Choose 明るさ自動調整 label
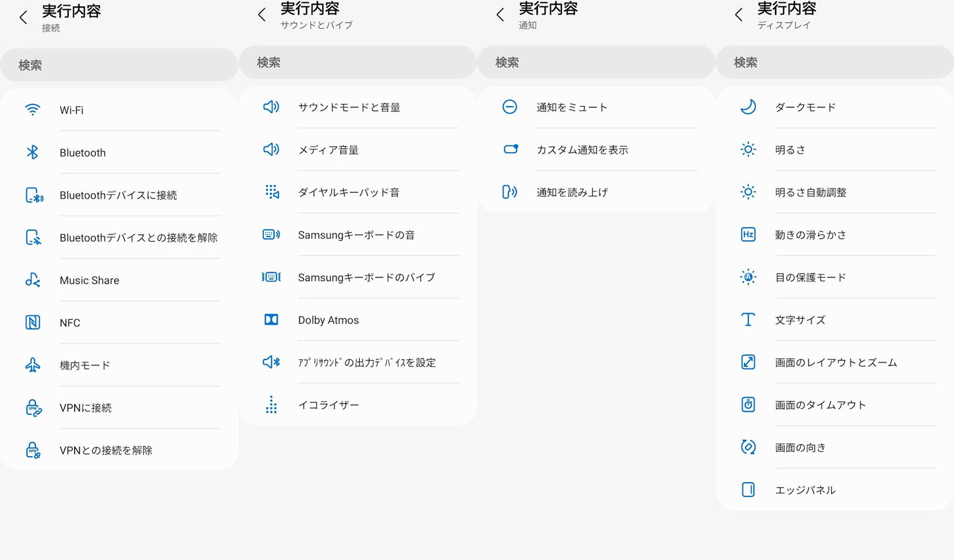 (x=811, y=192)
